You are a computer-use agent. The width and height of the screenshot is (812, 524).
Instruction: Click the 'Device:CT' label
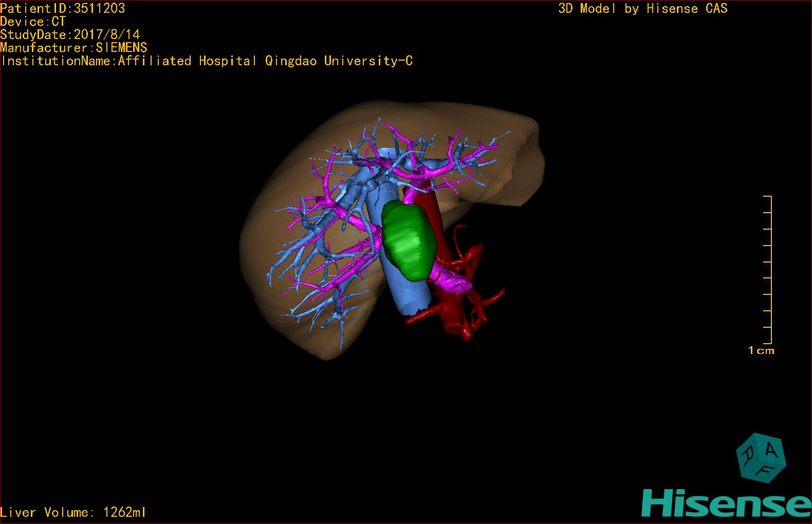pos(33,22)
